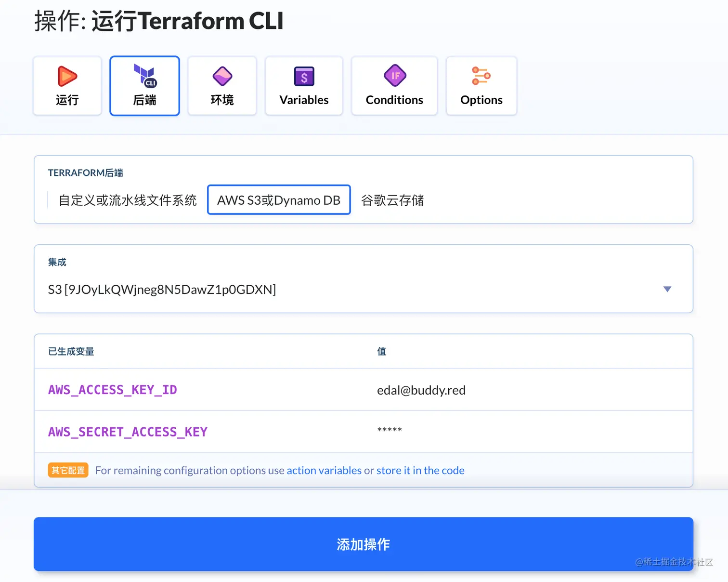This screenshot has height=582, width=728.
Task: Click the orange sliders Options icon
Action: [481, 76]
